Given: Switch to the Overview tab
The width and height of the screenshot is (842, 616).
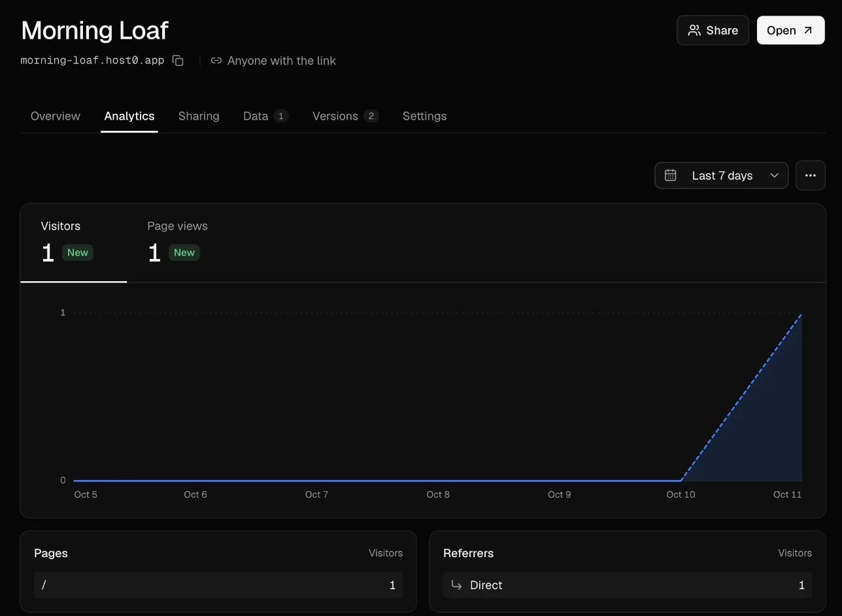Looking at the screenshot, I should click(x=56, y=116).
